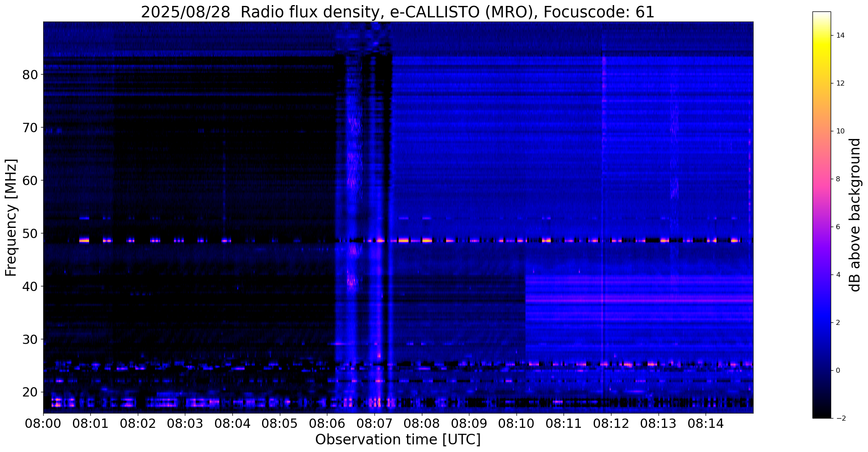Select the 08:08 time tick label
Viewport: 868px width, 452px height.
pos(422,423)
